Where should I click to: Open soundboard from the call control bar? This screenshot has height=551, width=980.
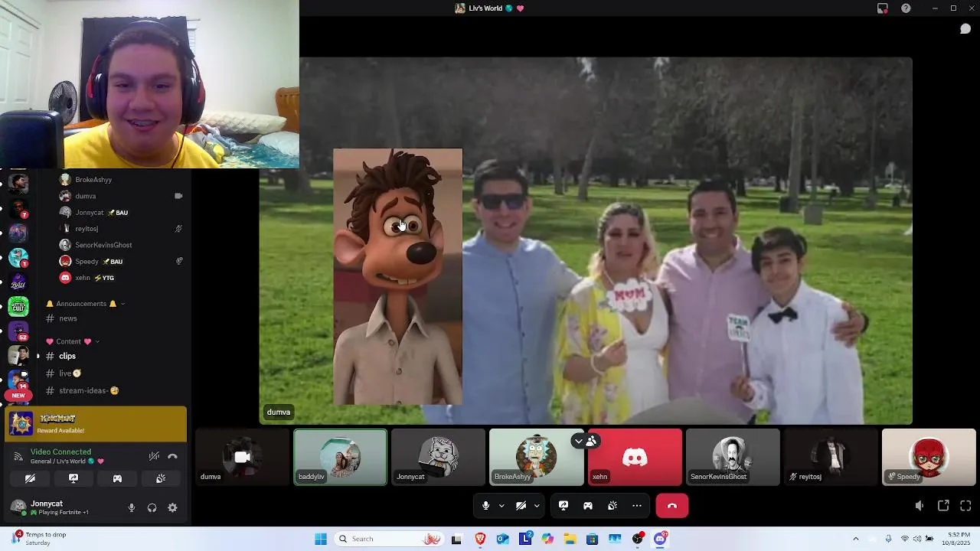pos(612,506)
